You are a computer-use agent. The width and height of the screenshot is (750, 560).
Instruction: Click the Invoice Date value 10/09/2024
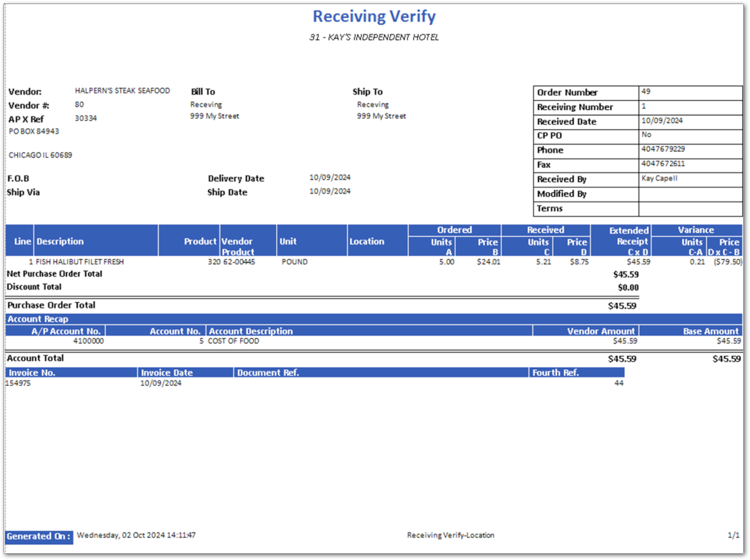click(x=161, y=383)
